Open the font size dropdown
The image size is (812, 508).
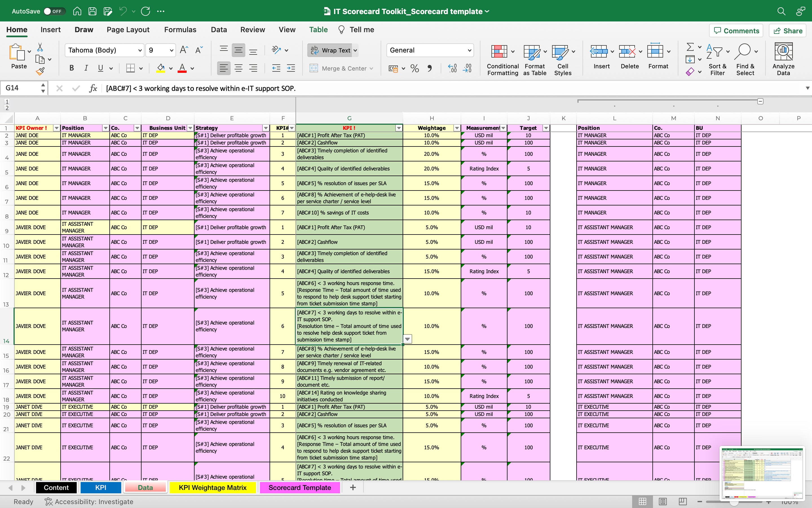point(171,51)
